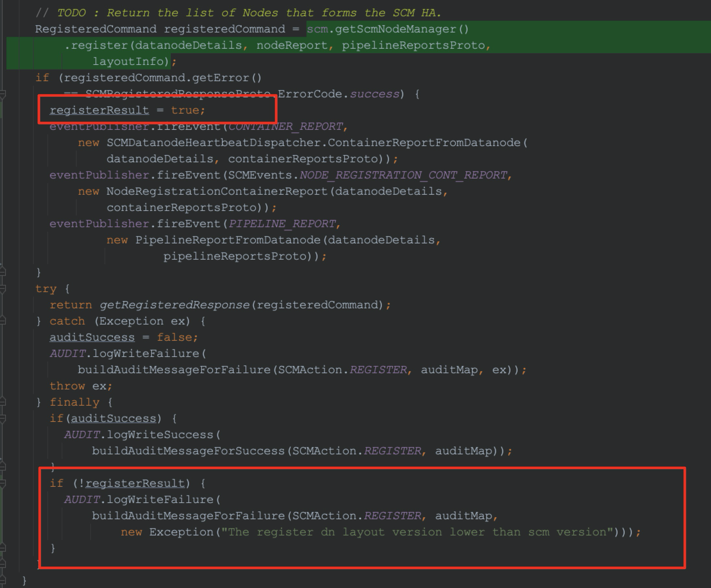The height and width of the screenshot is (588, 711).
Task: Click the CONTAINER_REPORT constant
Action: click(x=286, y=127)
